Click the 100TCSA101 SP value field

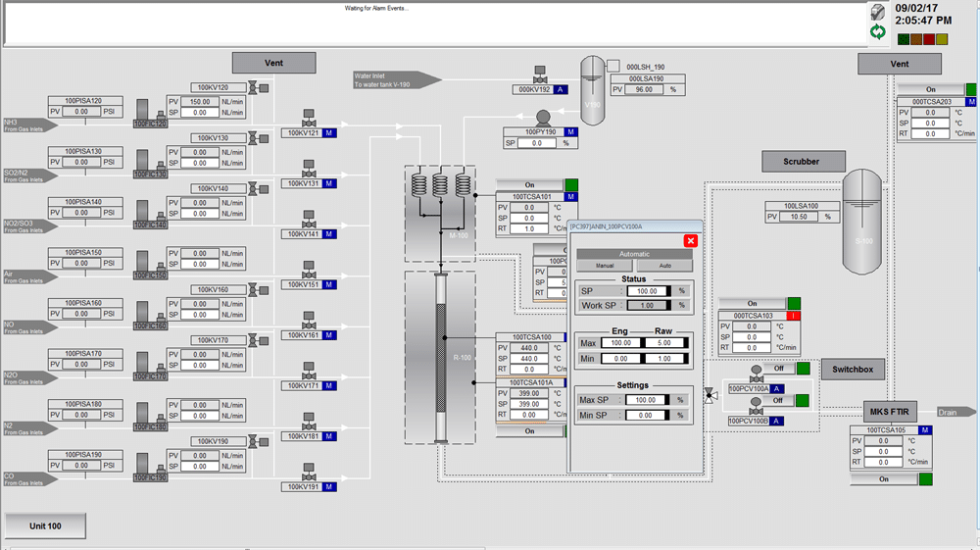tap(529, 218)
